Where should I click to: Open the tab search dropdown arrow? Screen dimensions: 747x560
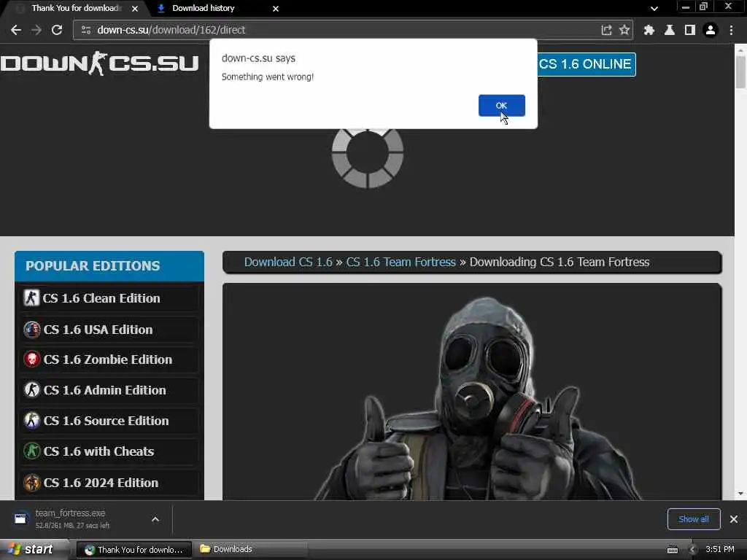[x=654, y=9]
